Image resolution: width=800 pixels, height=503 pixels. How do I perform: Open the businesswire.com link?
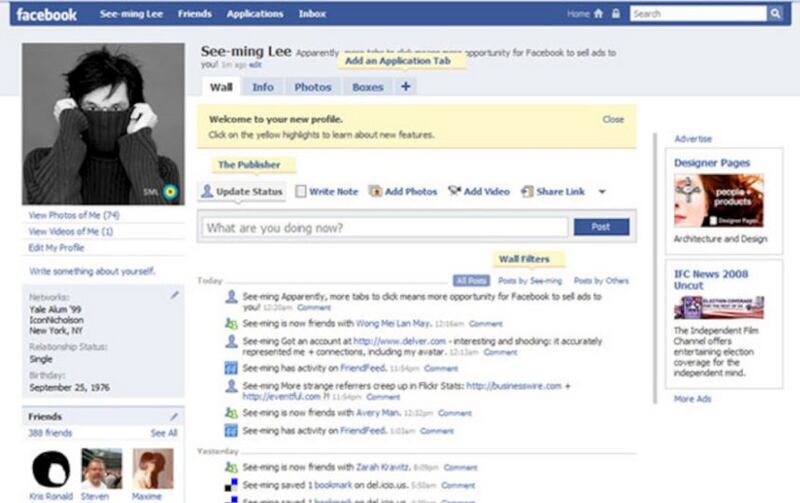514,386
